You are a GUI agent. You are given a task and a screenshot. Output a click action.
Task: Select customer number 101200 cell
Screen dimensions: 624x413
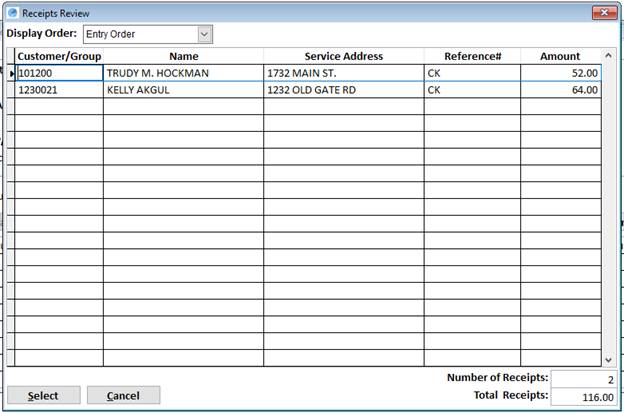coord(59,73)
